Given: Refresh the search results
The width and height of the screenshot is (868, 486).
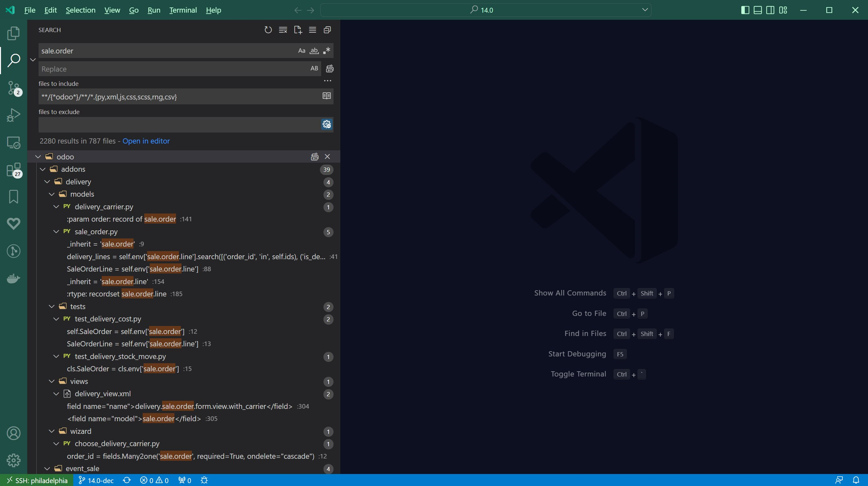Looking at the screenshot, I should tap(268, 30).
